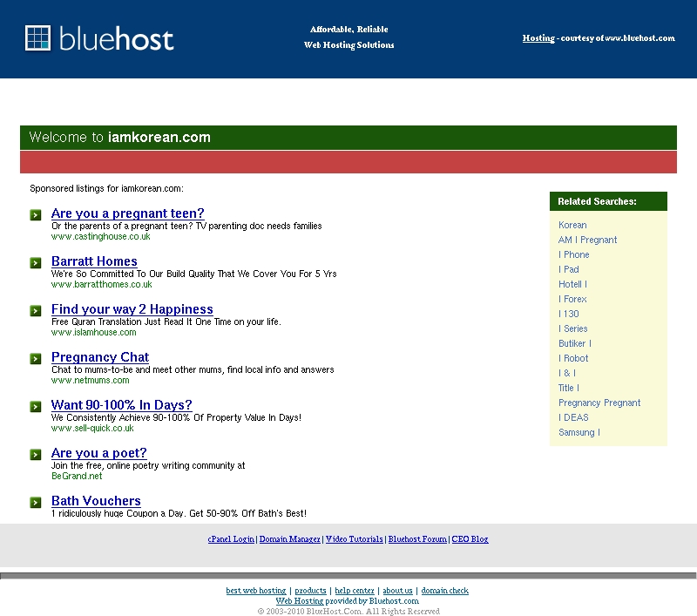Open 'Are you a poet?' listing
The width and height of the screenshot is (697, 616).
point(98,453)
